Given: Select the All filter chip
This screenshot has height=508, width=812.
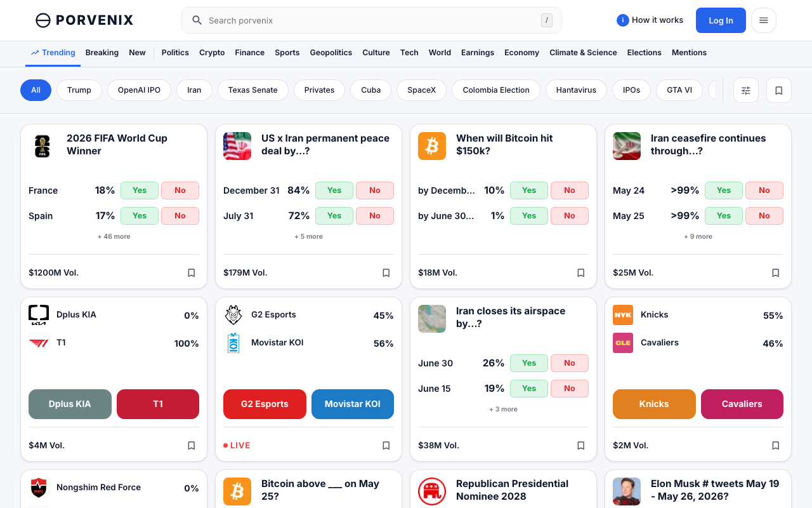Looking at the screenshot, I should (36, 90).
